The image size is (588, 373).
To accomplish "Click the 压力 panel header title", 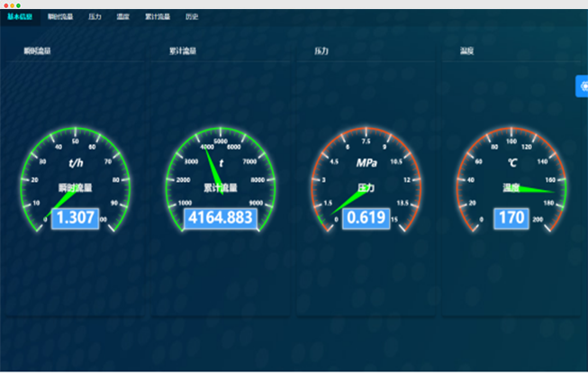I will click(321, 52).
